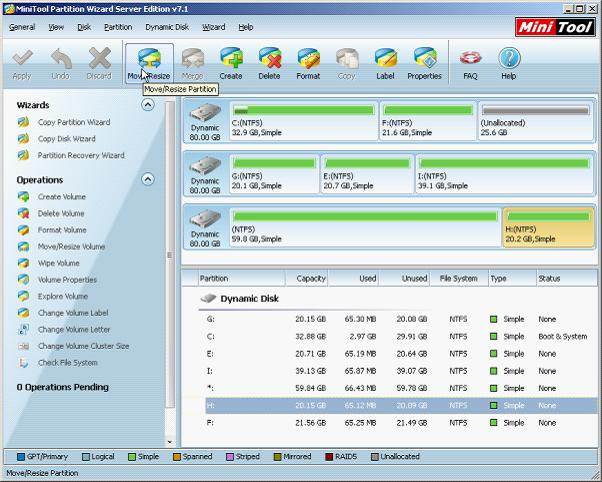Screen dimensions: 602x482
Task: Click the Format toolbar icon
Action: coord(308,58)
